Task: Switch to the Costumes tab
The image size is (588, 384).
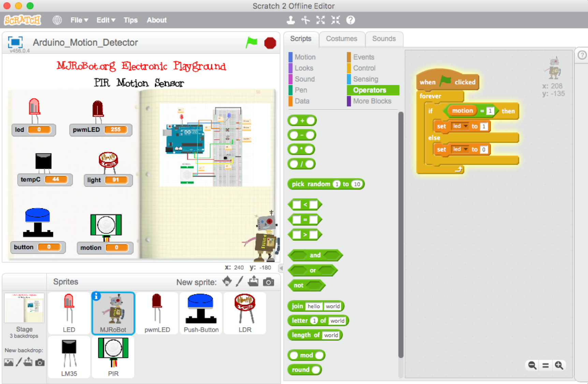Action: pos(341,39)
